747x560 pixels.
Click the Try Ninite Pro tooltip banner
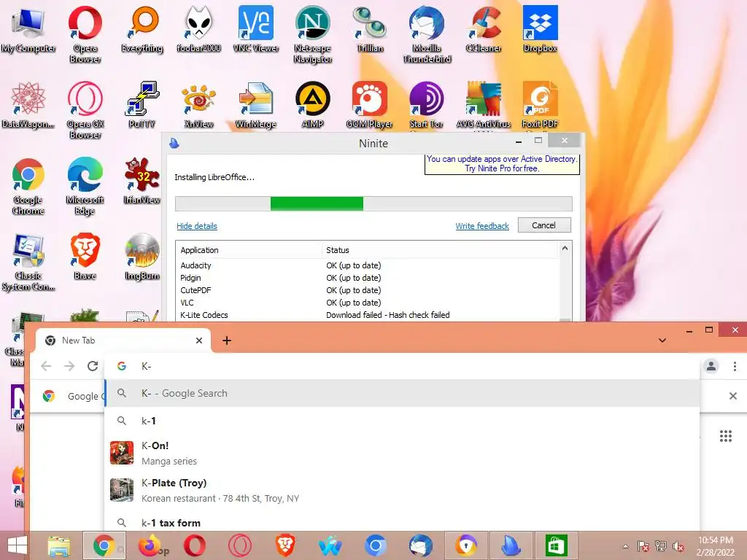click(502, 164)
